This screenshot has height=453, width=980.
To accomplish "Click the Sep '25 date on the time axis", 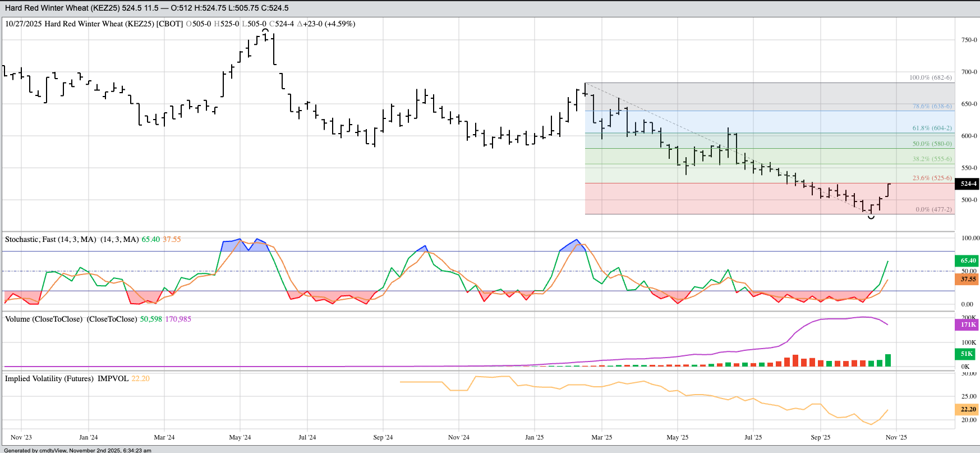I will click(x=820, y=437).
